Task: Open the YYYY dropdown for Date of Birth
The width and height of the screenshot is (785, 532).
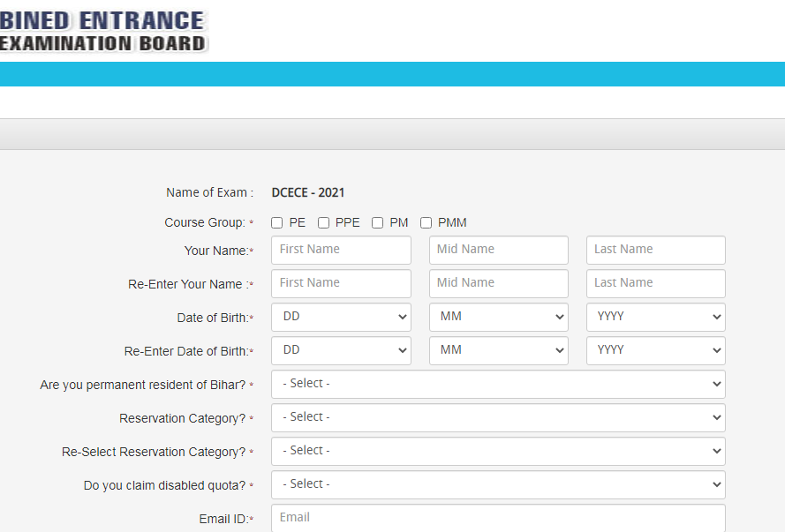Action: 656,317
